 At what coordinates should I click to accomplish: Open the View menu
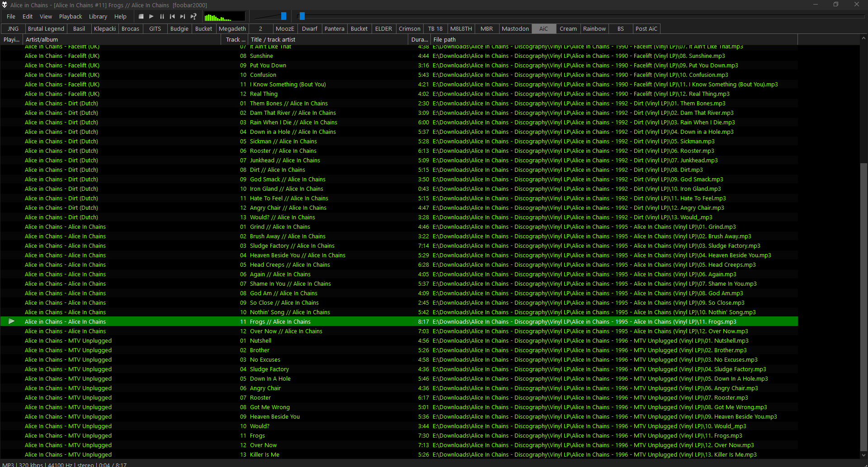coord(46,17)
